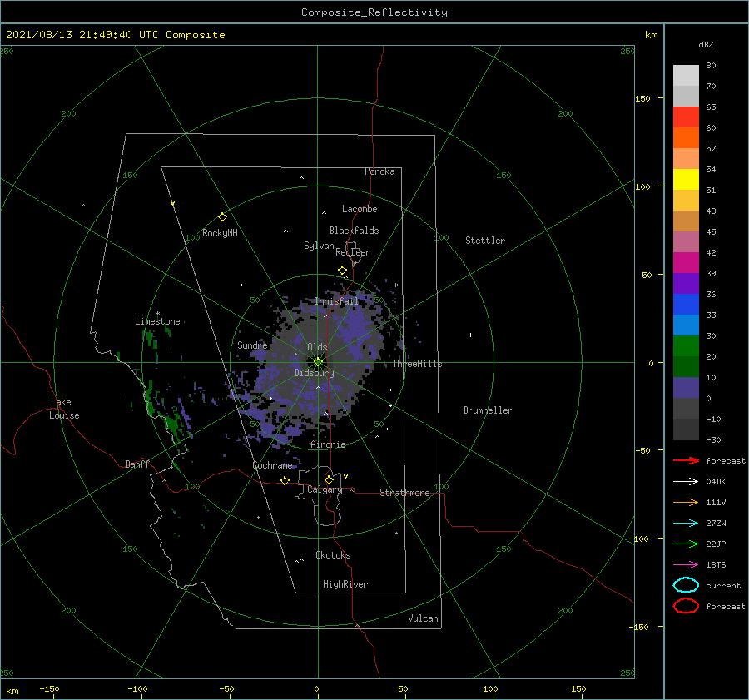
Task: Pick the purple swatch between 39 and 36 dBZ
Action: [686, 284]
